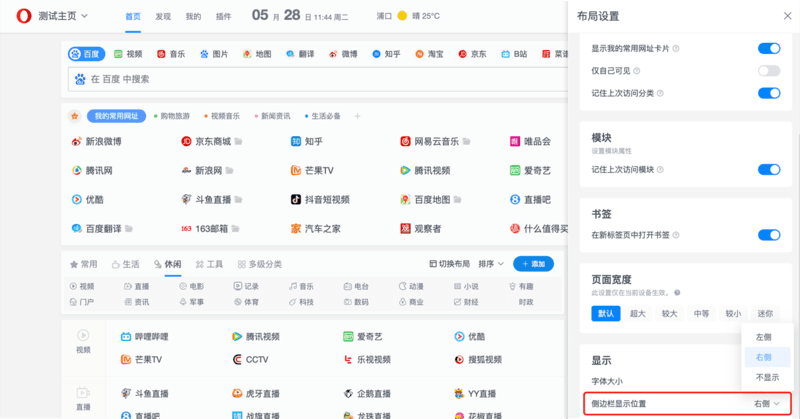The width and height of the screenshot is (800, 419).
Task: Switch to the 发现 tab
Action: [163, 17]
